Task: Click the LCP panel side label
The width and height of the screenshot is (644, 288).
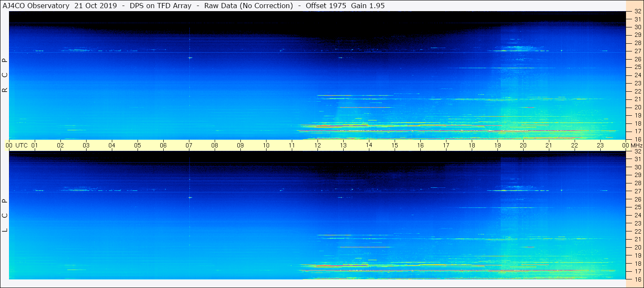Action: [x=5, y=216]
